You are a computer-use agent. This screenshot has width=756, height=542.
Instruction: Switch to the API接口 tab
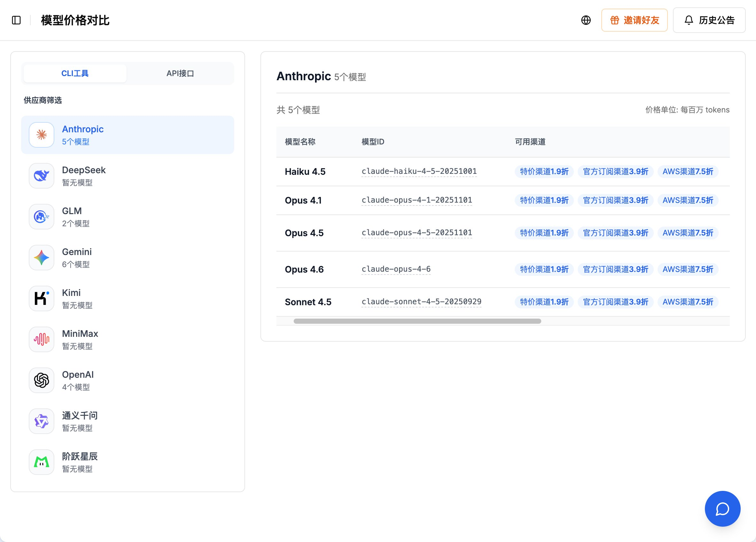click(180, 73)
